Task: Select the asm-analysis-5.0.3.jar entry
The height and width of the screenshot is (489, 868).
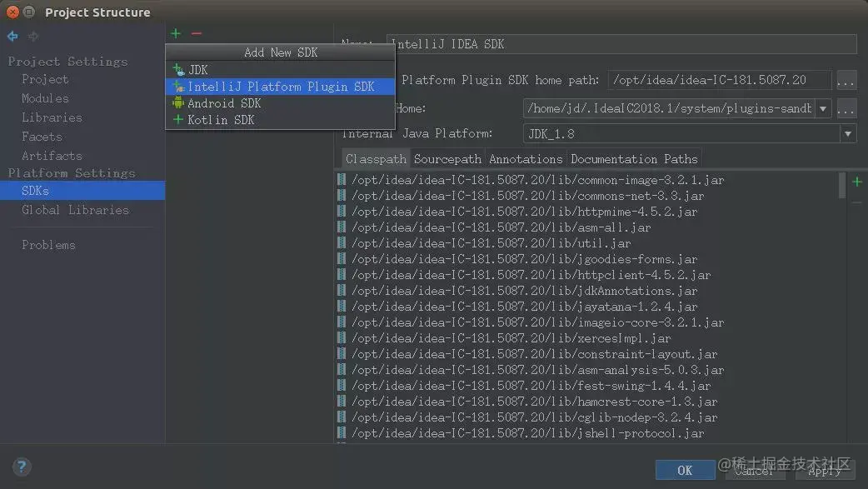Action: coord(538,369)
